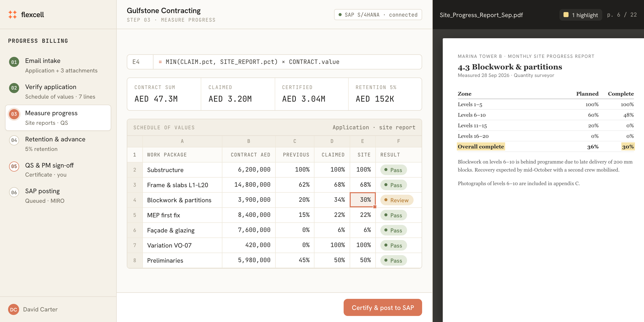
Task: Click the formula bar input
Action: pos(287,62)
